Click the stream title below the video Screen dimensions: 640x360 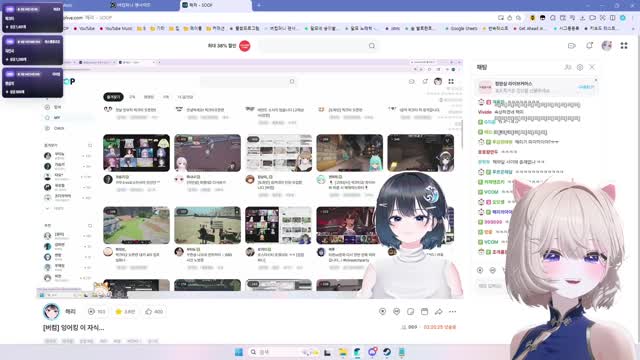[x=73, y=328]
